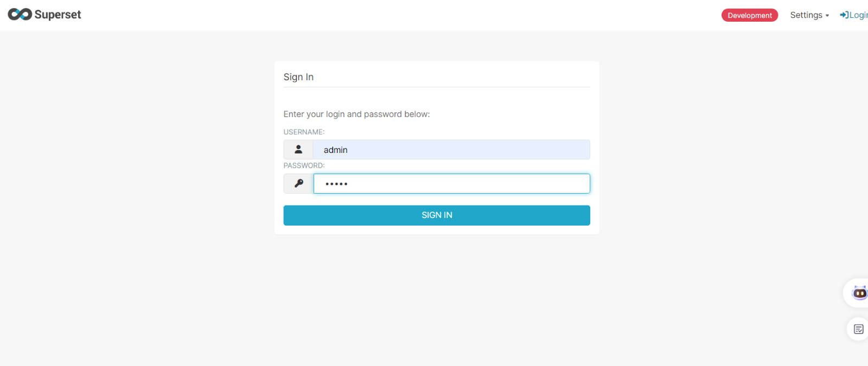The width and height of the screenshot is (868, 366).
Task: Click the 'Enter your login and password' text
Action: (356, 114)
